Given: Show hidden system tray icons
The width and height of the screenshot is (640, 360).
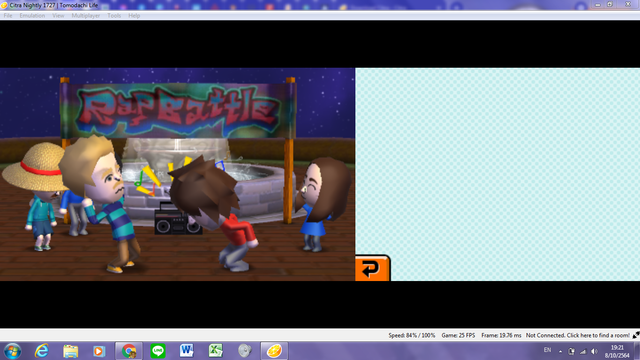Looking at the screenshot, I should click(560, 351).
